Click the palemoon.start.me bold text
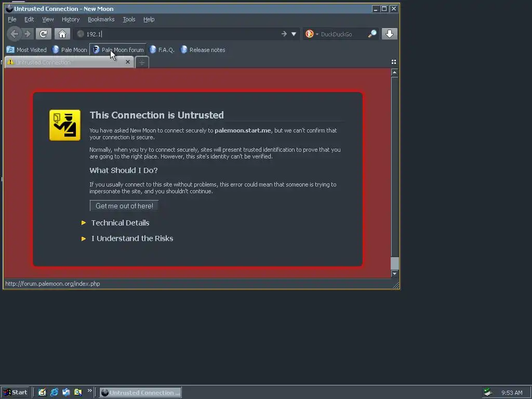Viewport: 532px width, 399px height. click(243, 130)
